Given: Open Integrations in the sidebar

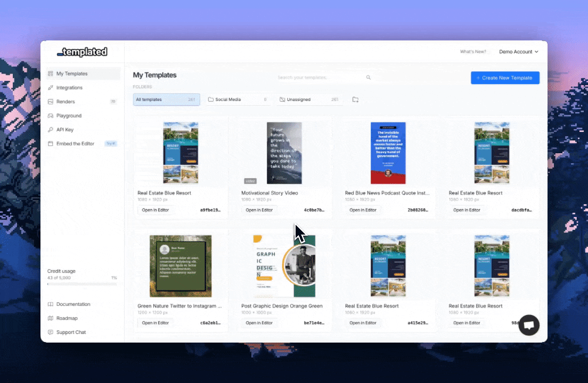Looking at the screenshot, I should click(x=69, y=88).
